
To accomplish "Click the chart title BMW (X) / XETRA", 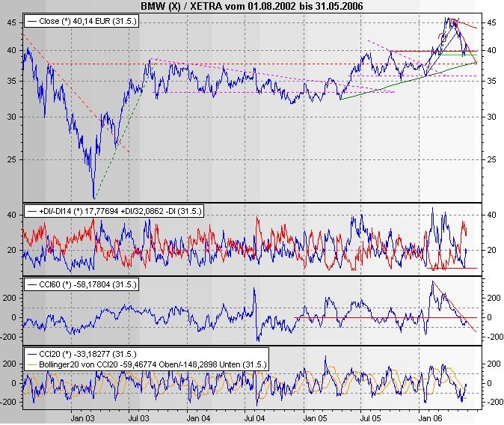I will click(x=252, y=6).
